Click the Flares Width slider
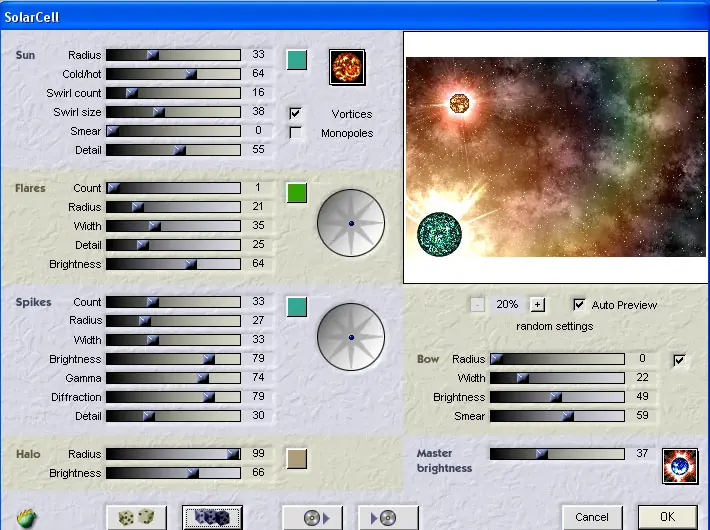 (x=173, y=226)
